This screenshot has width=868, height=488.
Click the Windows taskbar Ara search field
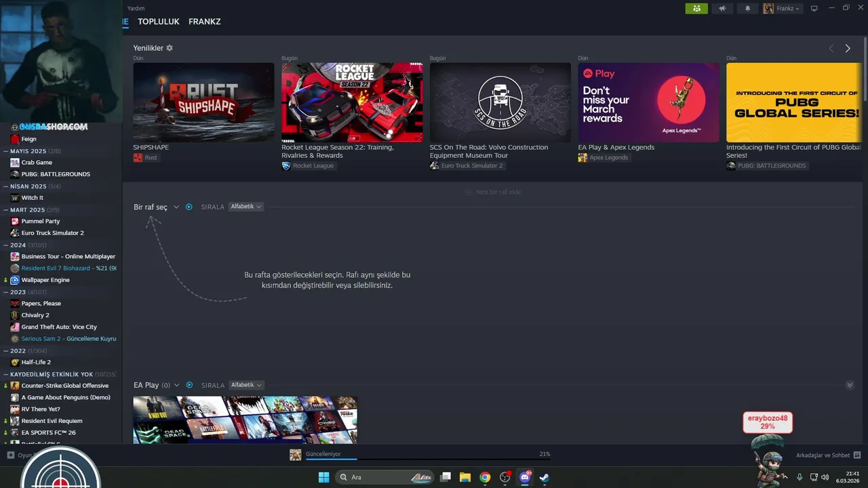coord(384,477)
